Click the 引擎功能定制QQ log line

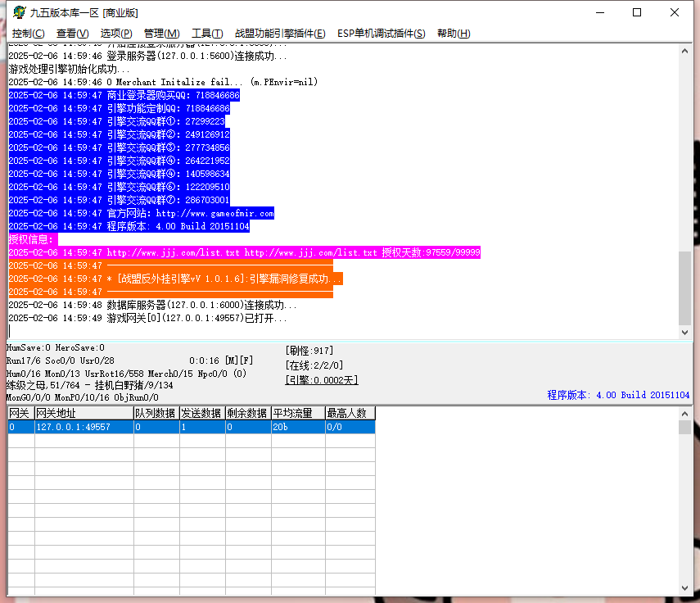(x=120, y=108)
